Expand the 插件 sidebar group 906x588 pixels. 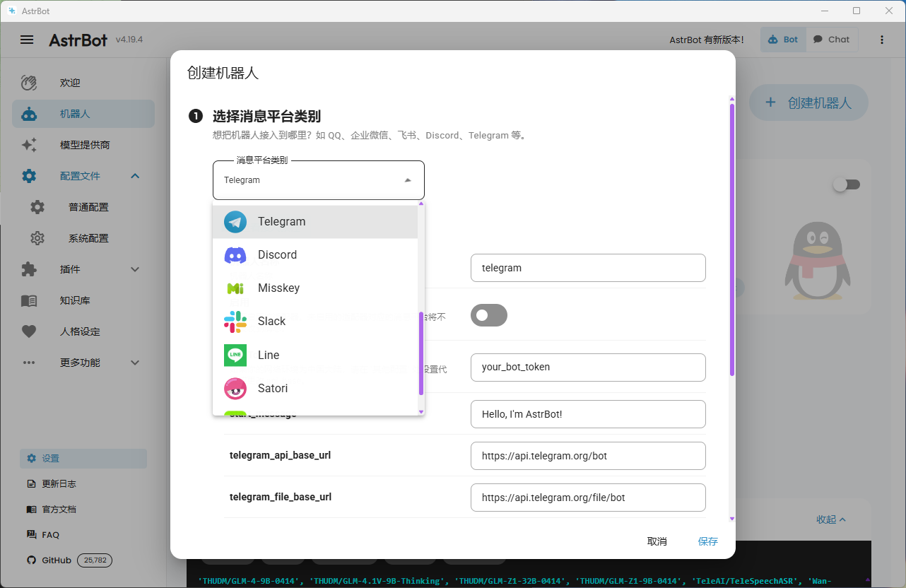pos(136,269)
